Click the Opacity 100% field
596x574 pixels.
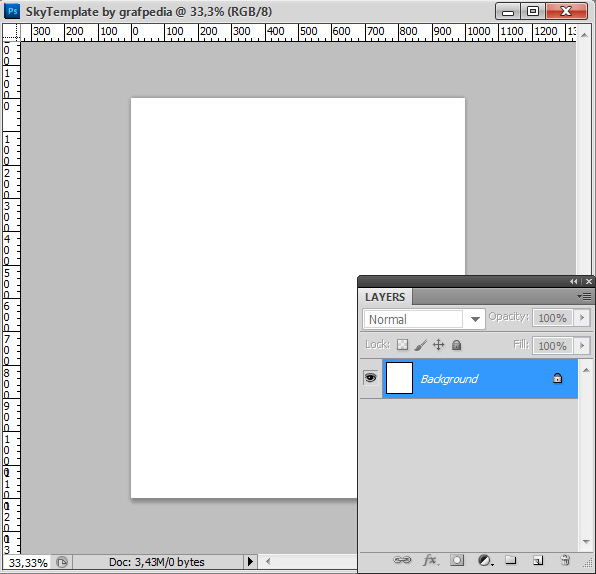point(552,317)
